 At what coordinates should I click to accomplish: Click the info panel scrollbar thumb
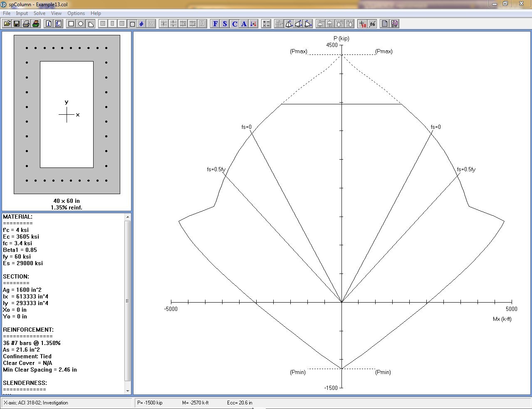pyautogui.click(x=128, y=301)
